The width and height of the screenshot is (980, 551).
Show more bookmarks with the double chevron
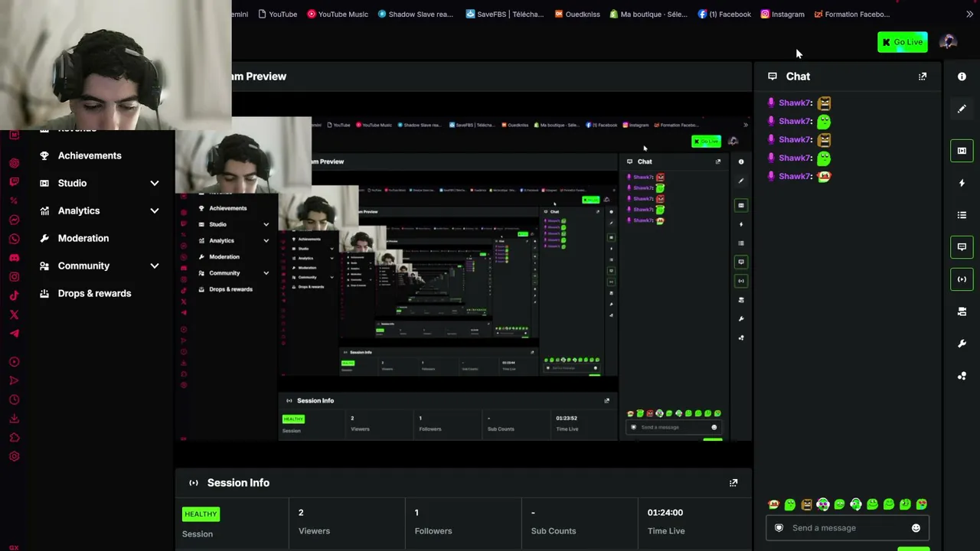pyautogui.click(x=969, y=14)
